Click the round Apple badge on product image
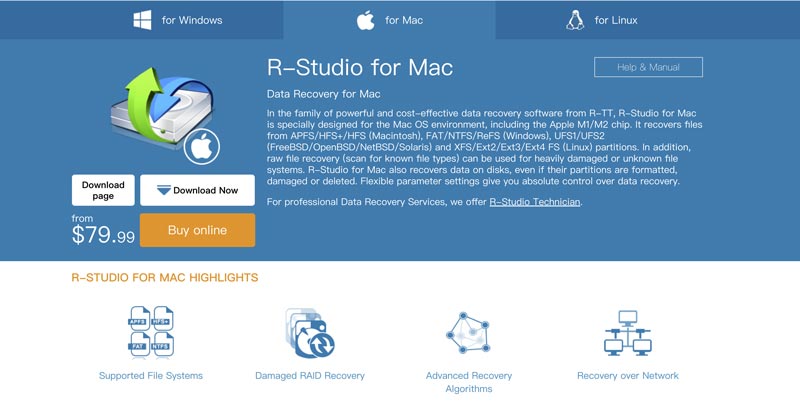Image resolution: width=800 pixels, height=407 pixels. pos(202,147)
